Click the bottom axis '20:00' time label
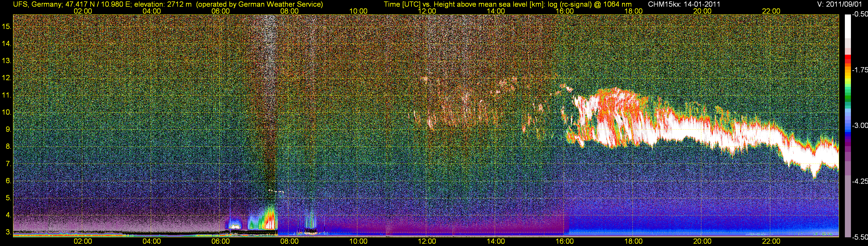 coord(702,241)
